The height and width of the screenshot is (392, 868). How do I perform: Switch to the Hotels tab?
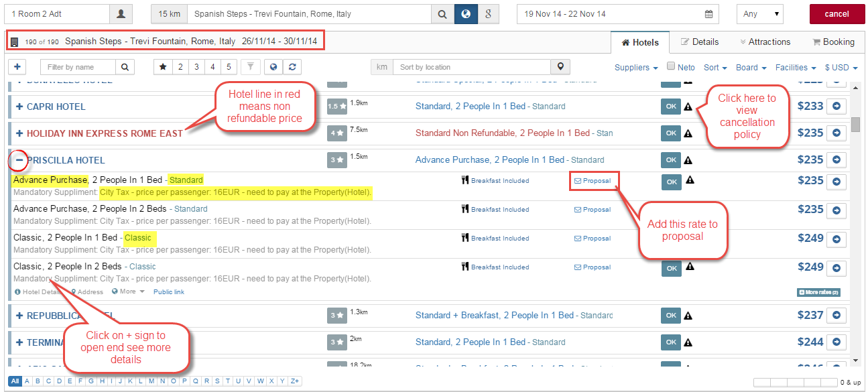point(640,42)
